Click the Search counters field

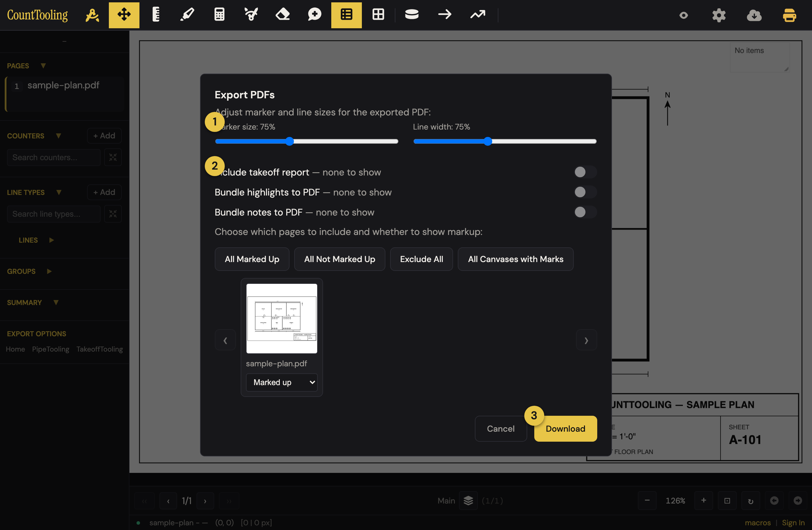click(54, 158)
